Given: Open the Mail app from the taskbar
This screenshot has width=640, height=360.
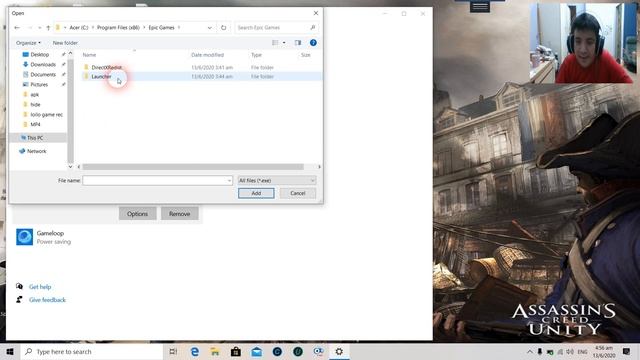Looking at the screenshot, I should 256,351.
